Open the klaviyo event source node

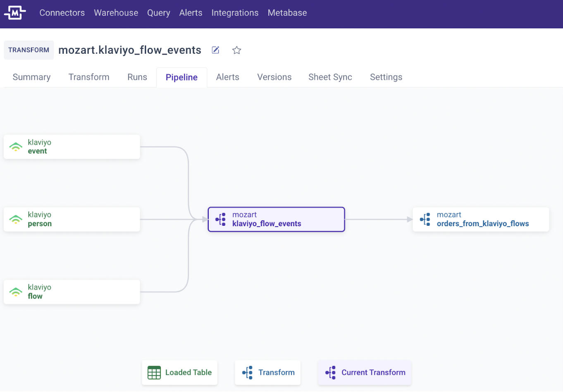(72, 147)
